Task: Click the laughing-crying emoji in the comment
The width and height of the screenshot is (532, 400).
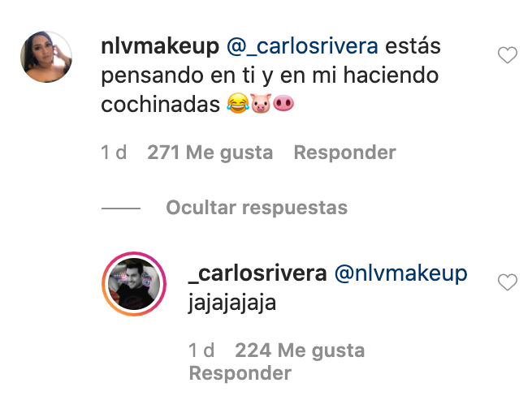Action: click(238, 103)
